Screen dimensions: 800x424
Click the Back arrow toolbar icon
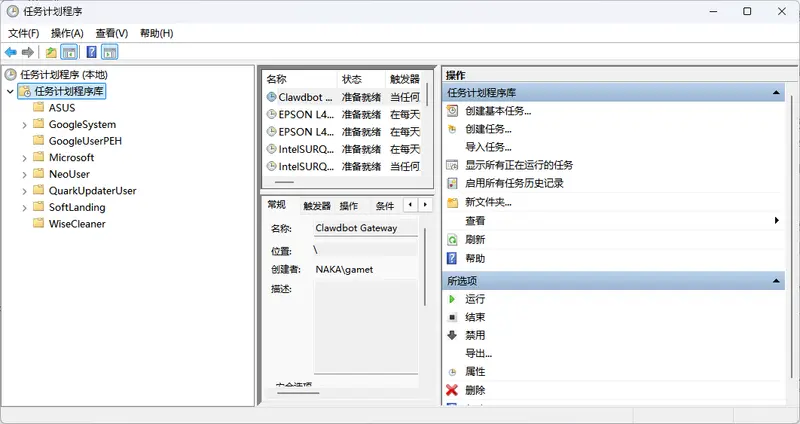(x=11, y=52)
